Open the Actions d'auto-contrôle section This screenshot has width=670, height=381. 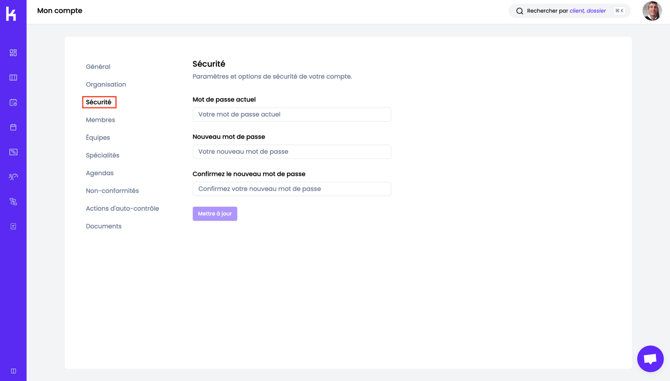tap(122, 208)
